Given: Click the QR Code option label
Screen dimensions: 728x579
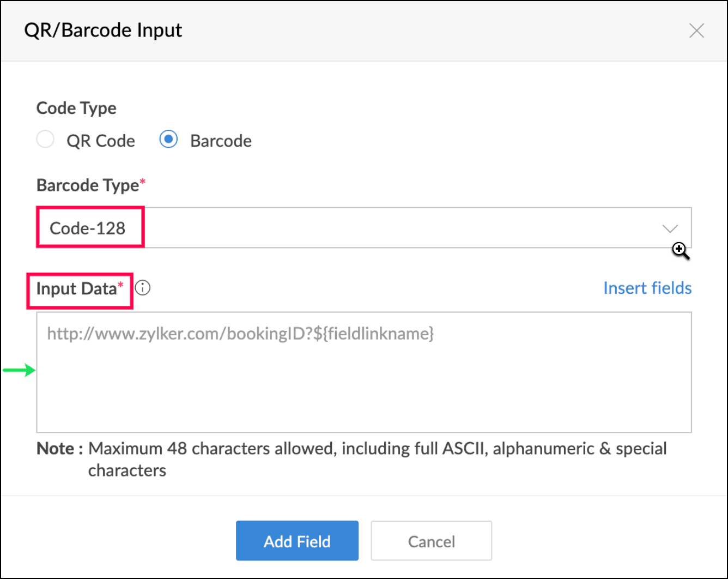Looking at the screenshot, I should click(101, 141).
